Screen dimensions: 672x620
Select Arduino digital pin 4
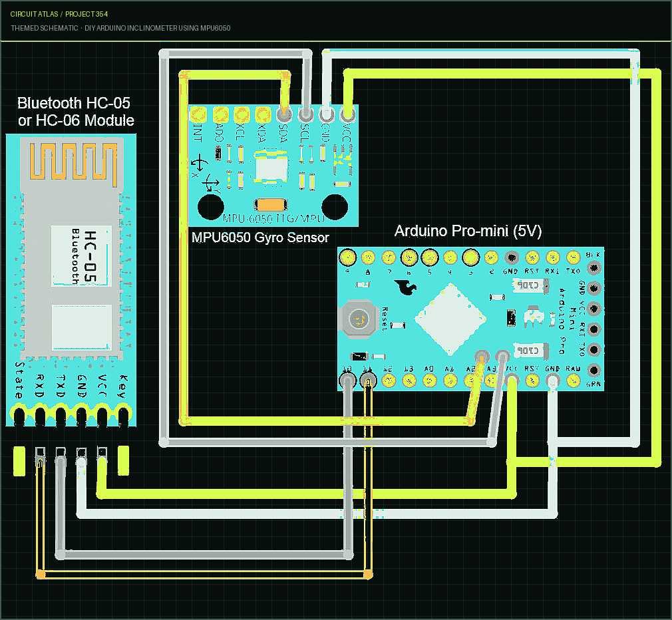[x=450, y=257]
